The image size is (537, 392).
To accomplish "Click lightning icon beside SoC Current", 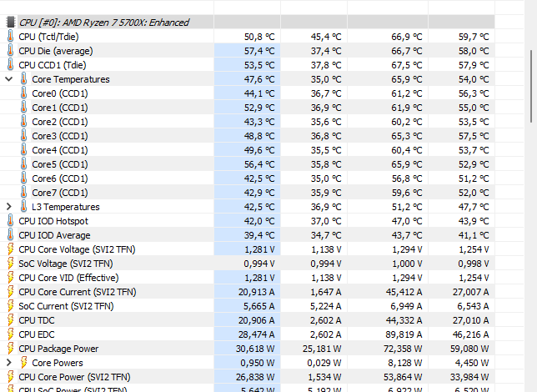I will tap(11, 306).
